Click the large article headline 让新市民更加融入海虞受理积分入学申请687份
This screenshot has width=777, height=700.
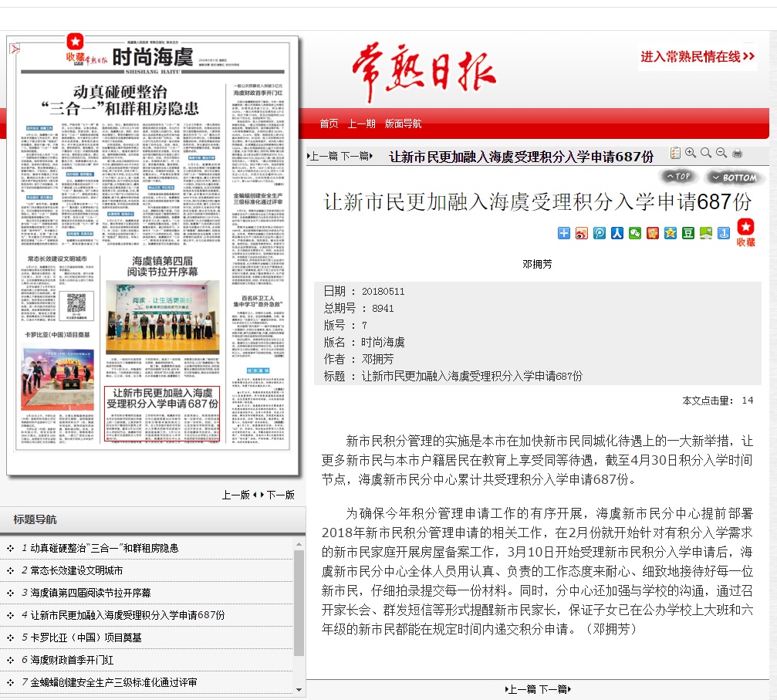pyautogui.click(x=537, y=202)
